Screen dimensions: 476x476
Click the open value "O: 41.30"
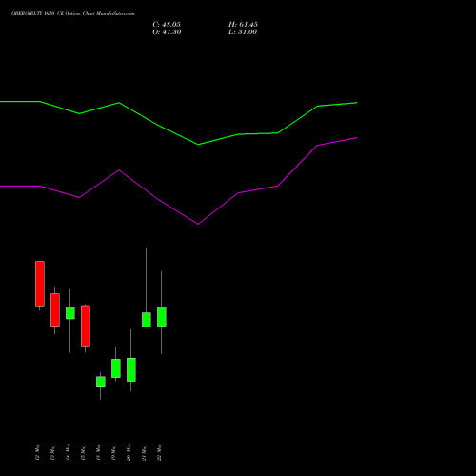pyautogui.click(x=167, y=32)
